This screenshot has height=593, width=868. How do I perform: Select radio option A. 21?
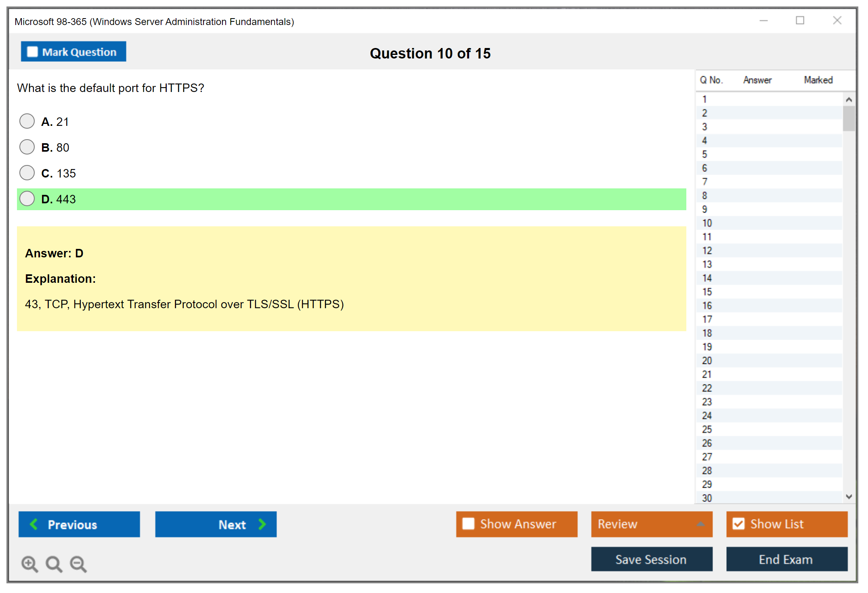coord(27,121)
